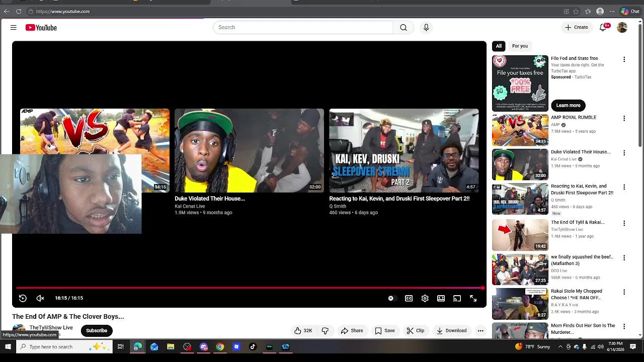Screen dimensions: 644x362
Task: Open File Explorer from taskbar
Action: (x=171, y=347)
